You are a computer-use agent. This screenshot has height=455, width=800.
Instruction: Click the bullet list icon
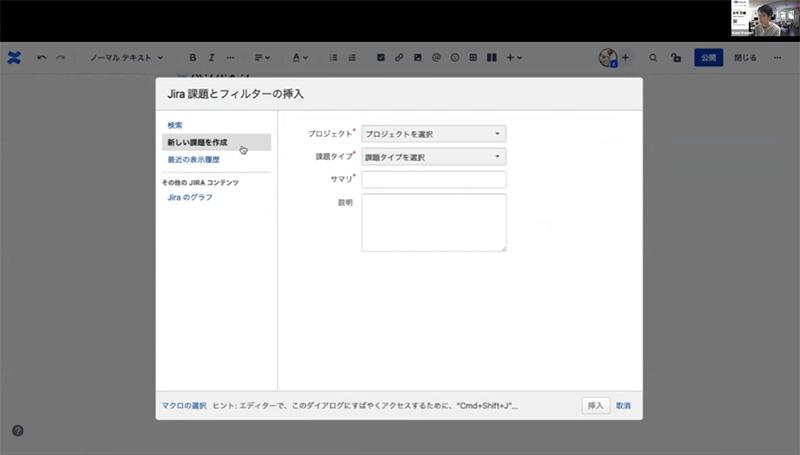(x=334, y=58)
